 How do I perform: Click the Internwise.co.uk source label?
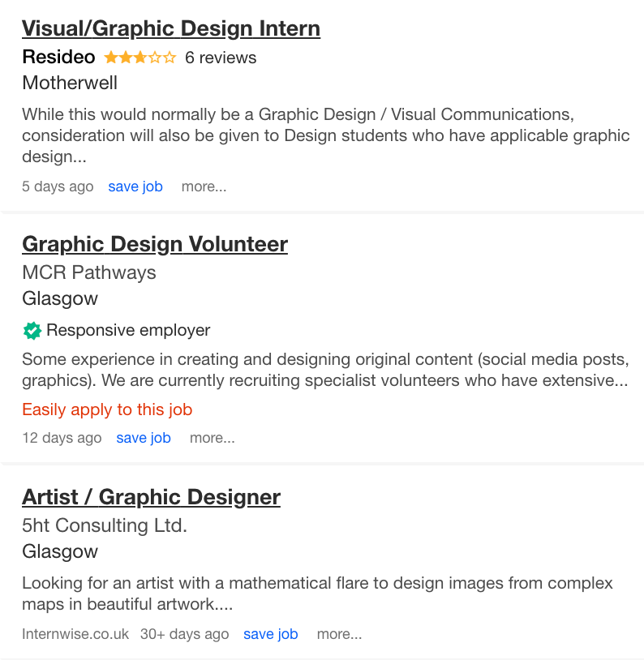(75, 633)
